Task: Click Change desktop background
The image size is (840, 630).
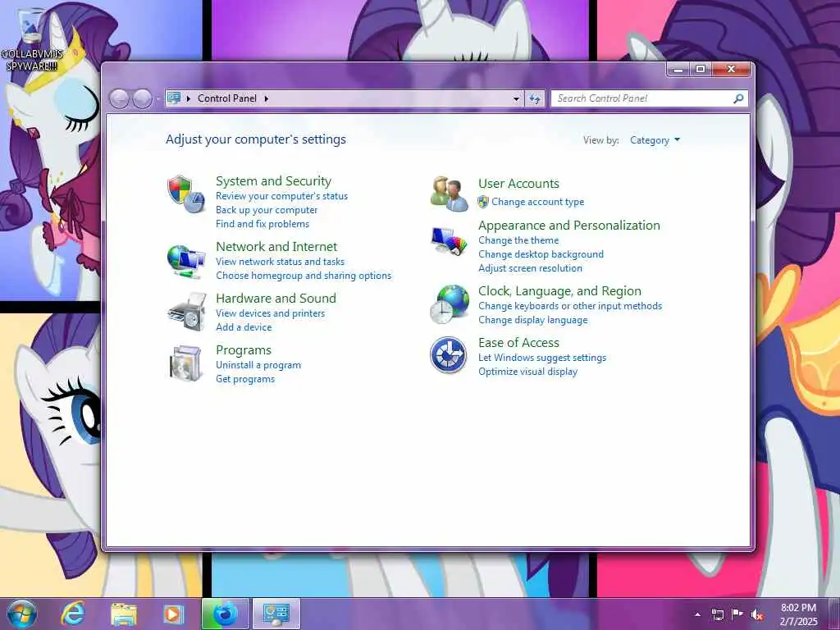Action: click(541, 254)
